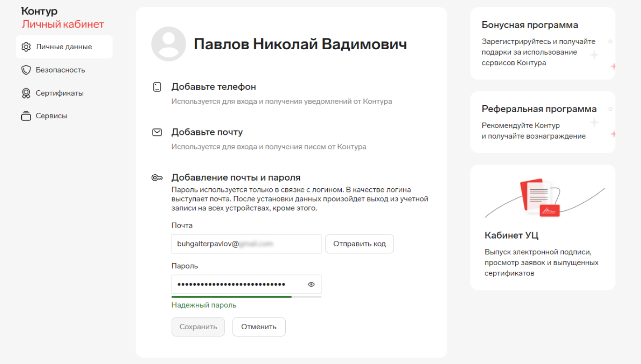Click the key icon beside Добавление почты и пароля
Viewport: 641px width, 364px height.
(157, 178)
